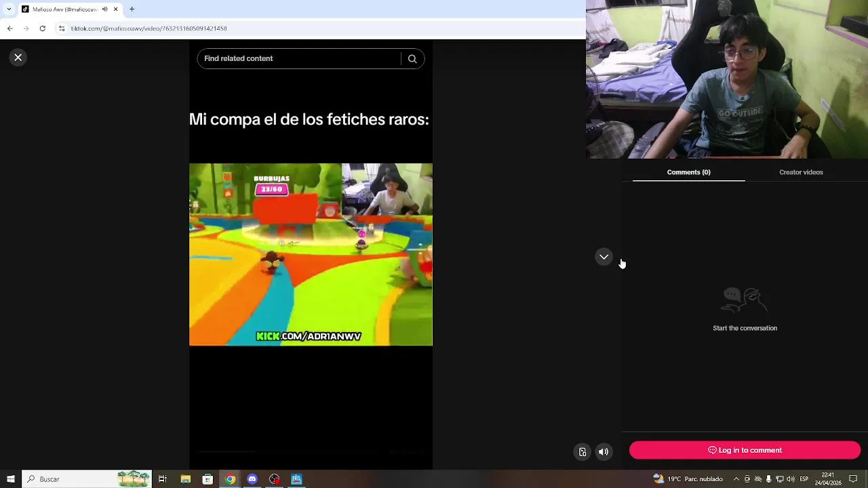Screen dimensions: 868x488
Task: Click the picture-in-picture floating player icon
Action: coord(582,452)
